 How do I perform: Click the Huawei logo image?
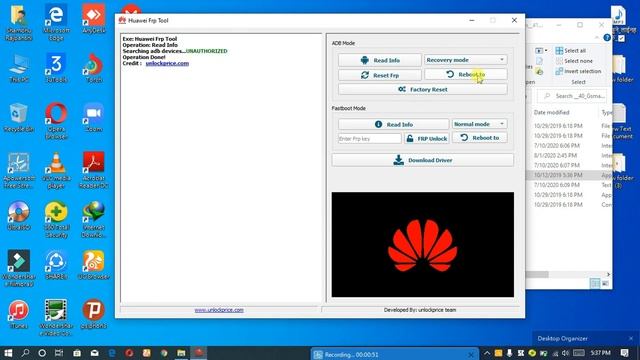pos(422,244)
